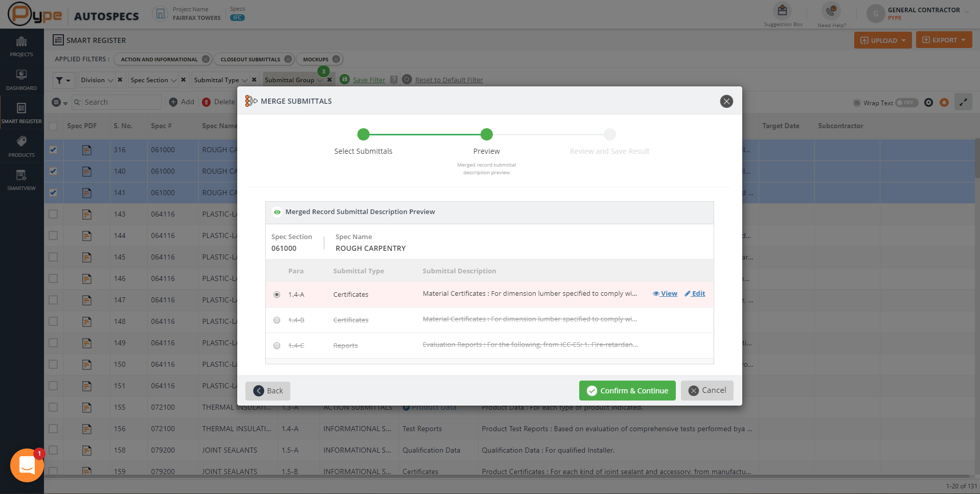Cancel the merge dialog
Image resolution: width=980 pixels, height=494 pixels.
[707, 390]
